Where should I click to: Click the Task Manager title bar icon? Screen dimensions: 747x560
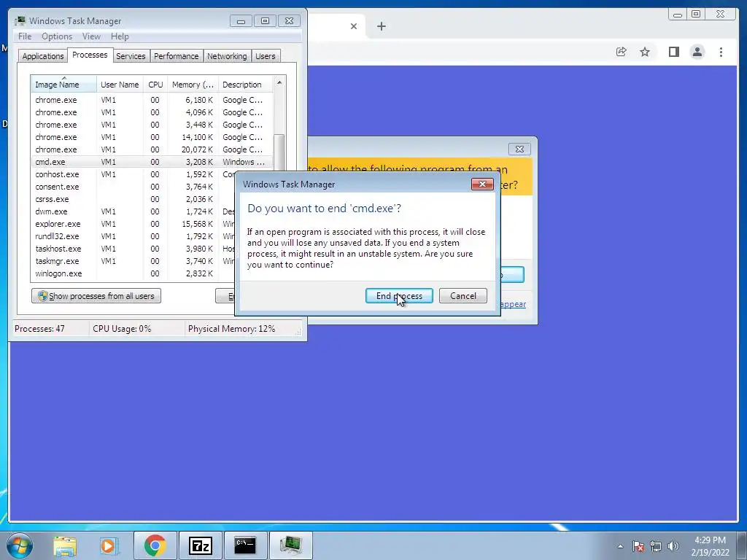click(20, 21)
